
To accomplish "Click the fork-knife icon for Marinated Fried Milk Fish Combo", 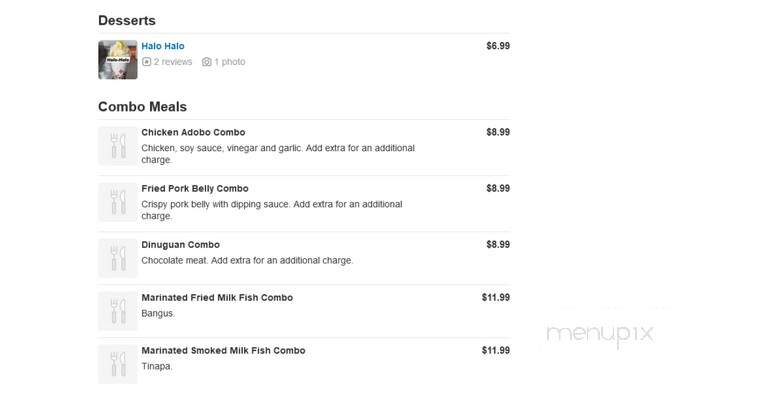I will 118,311.
